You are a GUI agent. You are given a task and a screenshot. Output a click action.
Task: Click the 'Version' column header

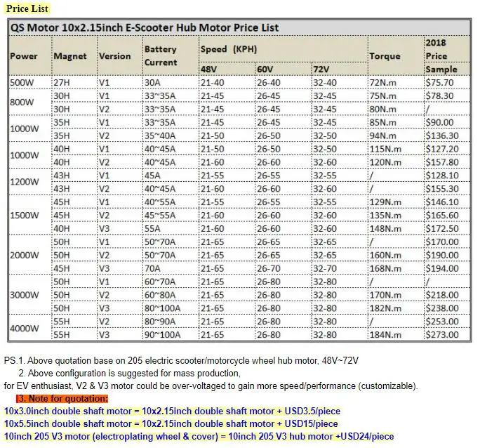(115, 56)
